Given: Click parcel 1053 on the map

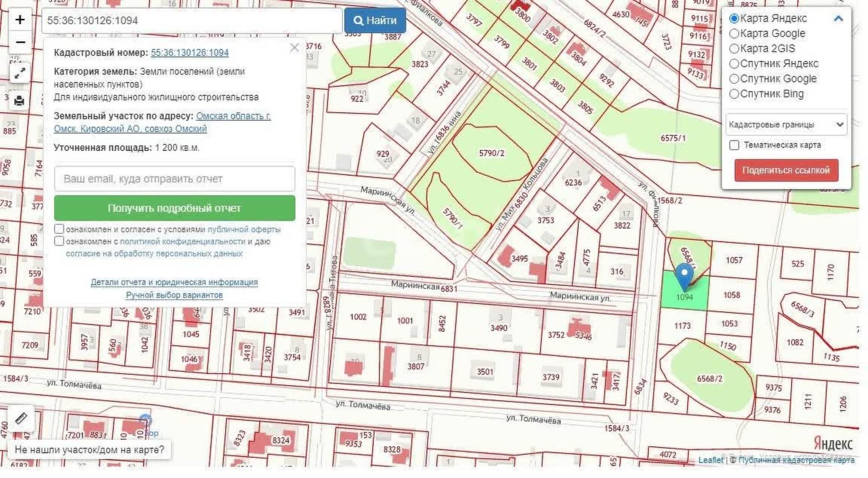Looking at the screenshot, I should pos(730,323).
